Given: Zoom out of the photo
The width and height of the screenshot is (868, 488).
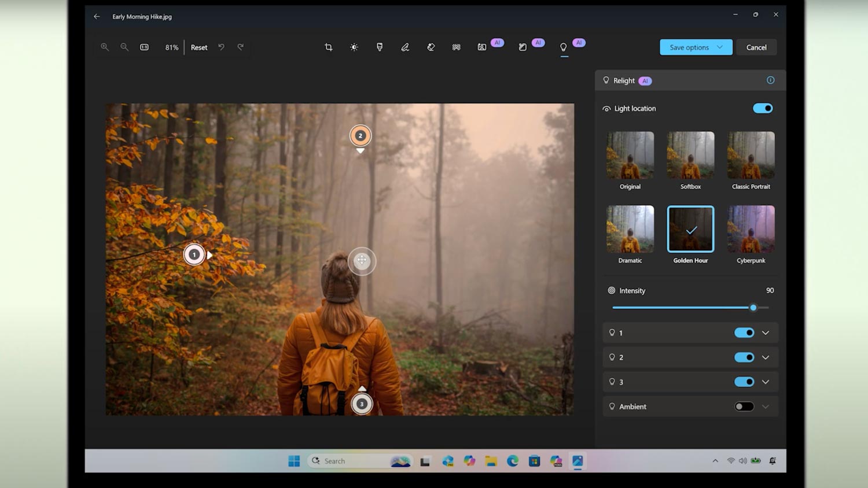Looking at the screenshot, I should coord(124,47).
